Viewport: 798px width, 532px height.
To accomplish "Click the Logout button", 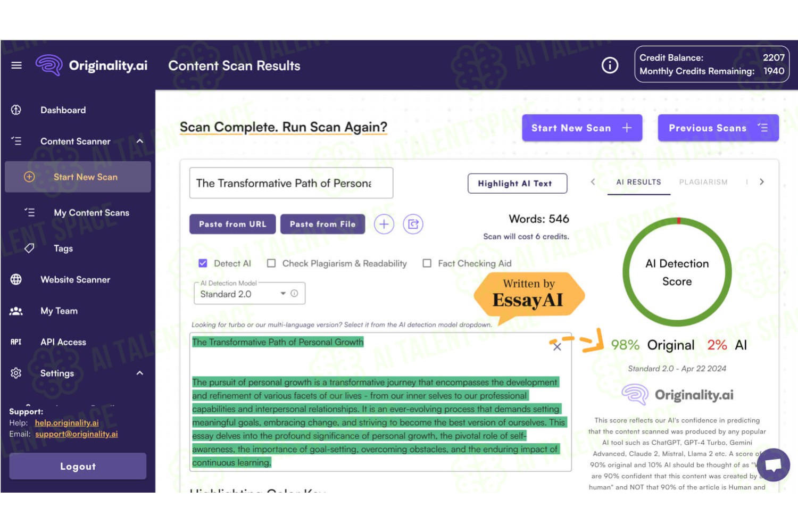I will [78, 466].
